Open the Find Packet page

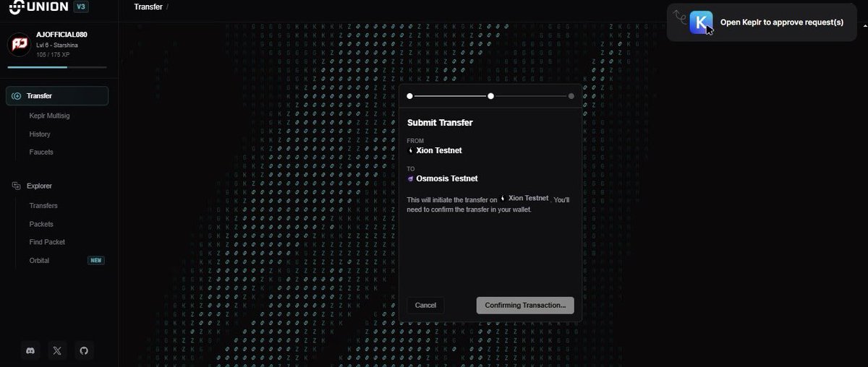point(47,243)
